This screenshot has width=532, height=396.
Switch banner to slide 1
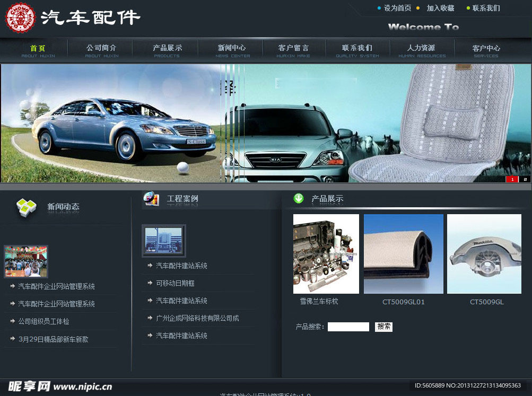point(512,179)
